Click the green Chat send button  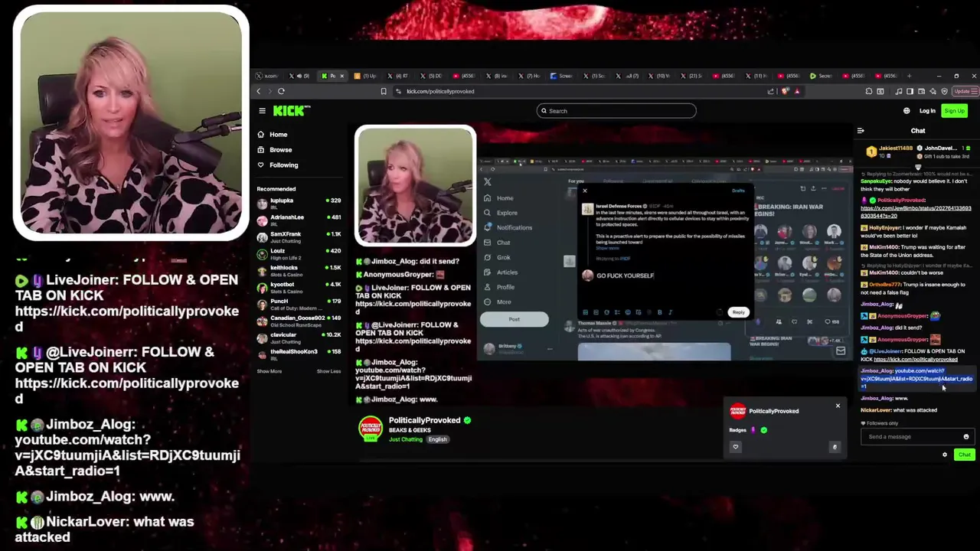(x=964, y=455)
